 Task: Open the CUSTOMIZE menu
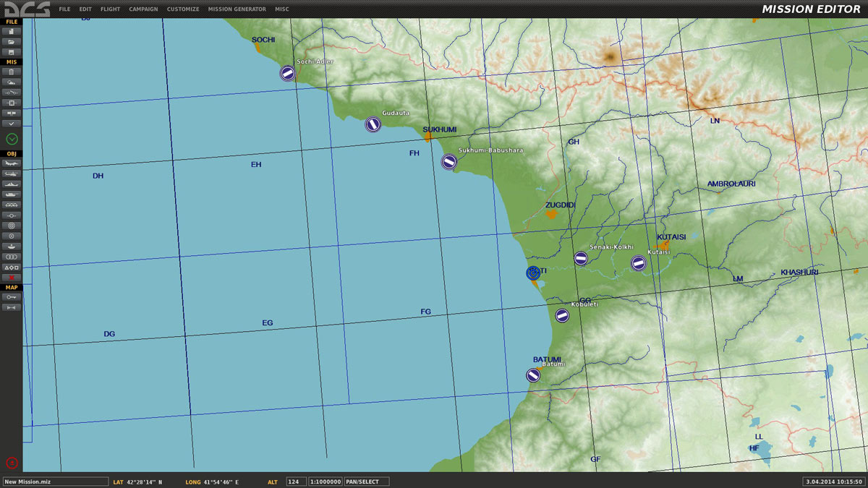(183, 9)
